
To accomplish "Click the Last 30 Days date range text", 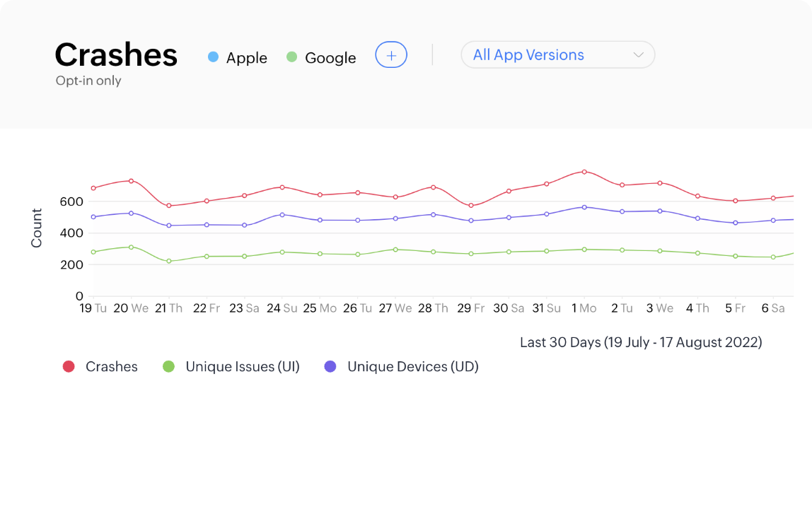I will point(639,341).
